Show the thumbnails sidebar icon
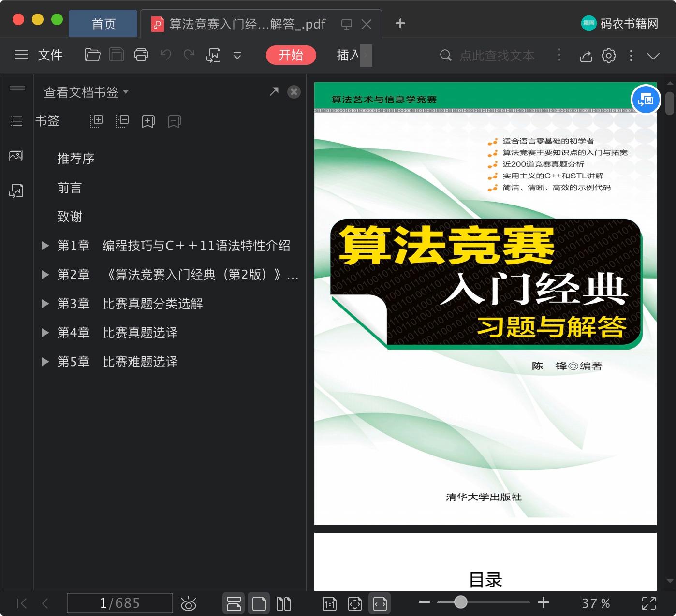The height and width of the screenshot is (616, 676). pyautogui.click(x=16, y=156)
